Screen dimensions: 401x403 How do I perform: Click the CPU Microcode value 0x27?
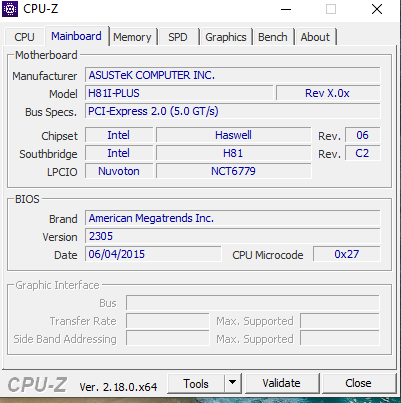(x=346, y=254)
